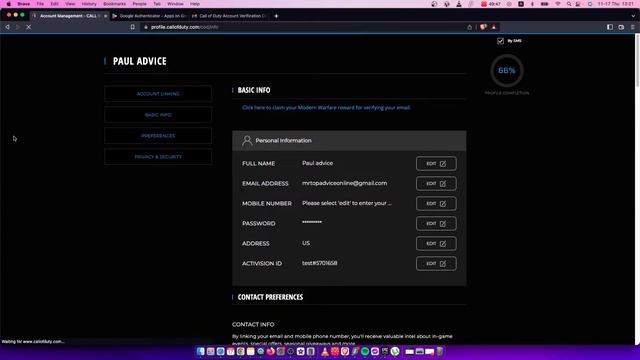This screenshot has height=360, width=640.
Task: Open the History menu
Action: click(x=89, y=4)
